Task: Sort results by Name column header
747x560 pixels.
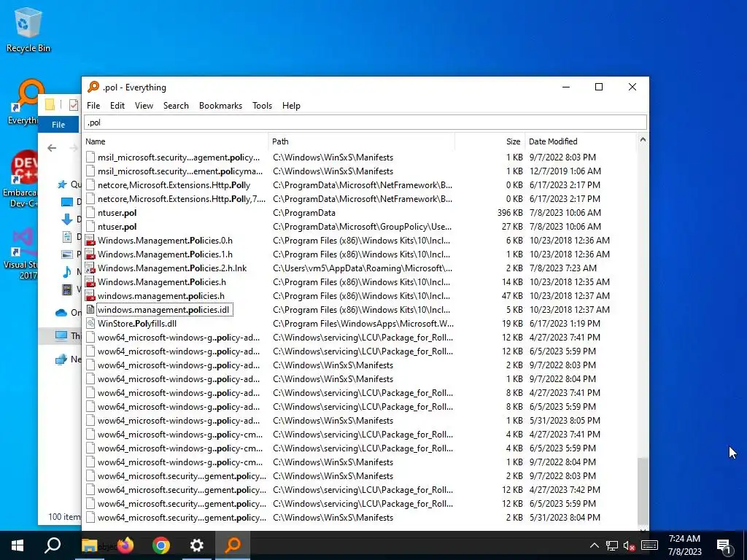Action: [x=177, y=141]
